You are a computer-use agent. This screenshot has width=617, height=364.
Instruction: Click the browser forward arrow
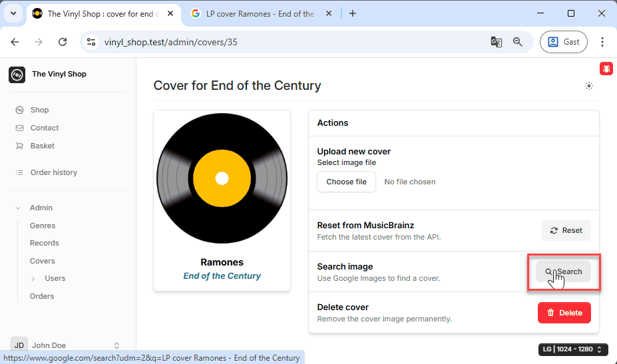[x=38, y=42]
